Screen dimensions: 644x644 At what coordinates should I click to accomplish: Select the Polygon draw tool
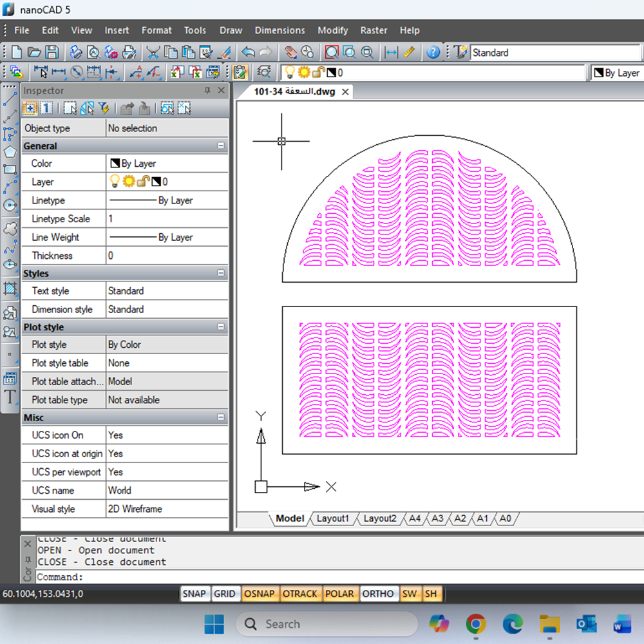pyautogui.click(x=10, y=152)
